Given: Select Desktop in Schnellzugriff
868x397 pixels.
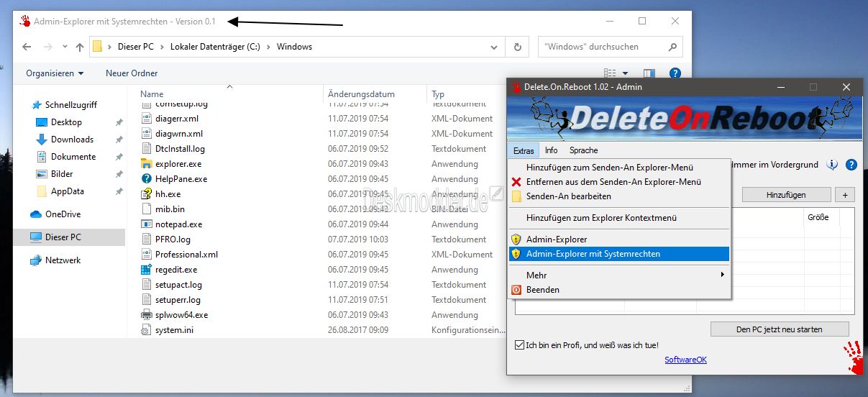Looking at the screenshot, I should (x=66, y=122).
